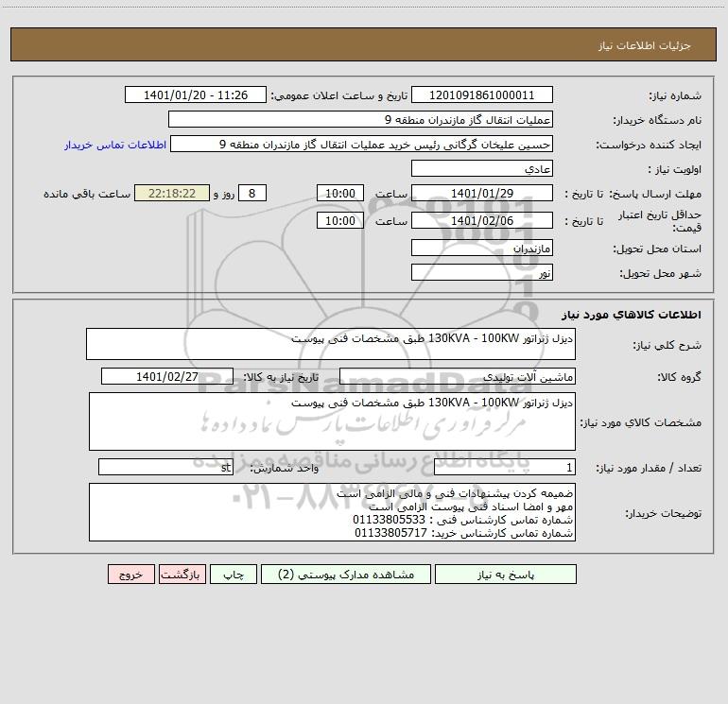Screen dimensions: 728x704
Task: Click purchasing expert phone number 01133805717
Action: [x=390, y=533]
